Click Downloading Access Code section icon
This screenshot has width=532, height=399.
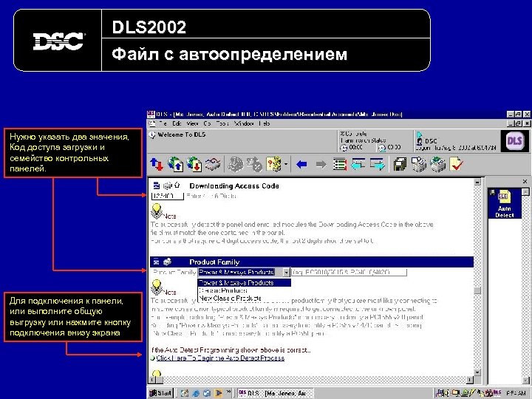(157, 185)
